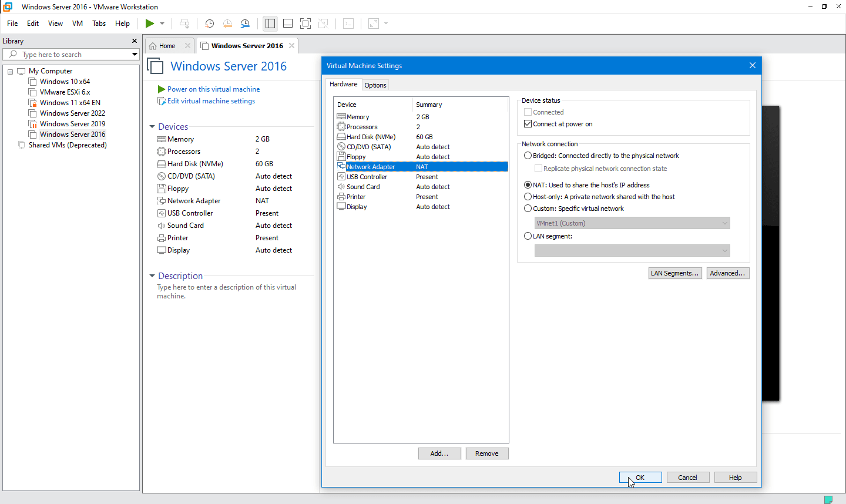The width and height of the screenshot is (846, 504).
Task: Choose Host-only private network radio button
Action: point(528,197)
